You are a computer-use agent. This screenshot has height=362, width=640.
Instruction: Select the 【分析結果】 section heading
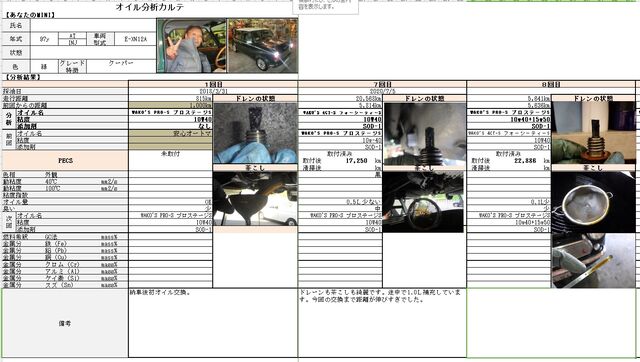click(x=22, y=77)
